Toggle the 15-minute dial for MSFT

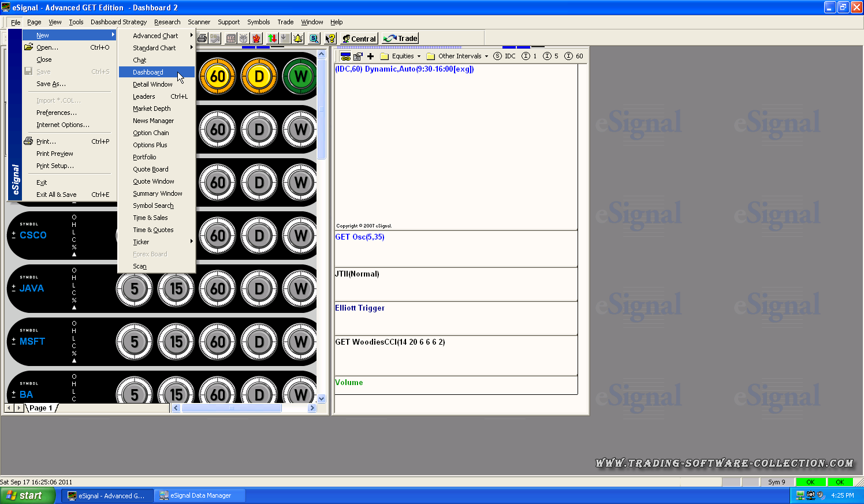[x=176, y=342]
